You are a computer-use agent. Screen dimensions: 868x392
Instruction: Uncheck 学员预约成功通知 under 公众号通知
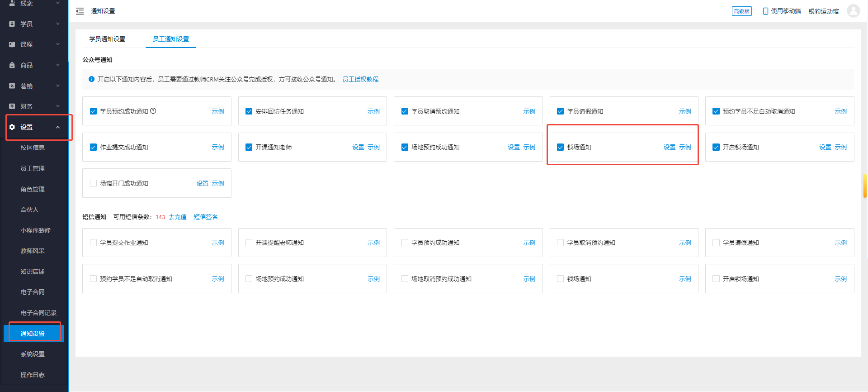[x=93, y=111]
